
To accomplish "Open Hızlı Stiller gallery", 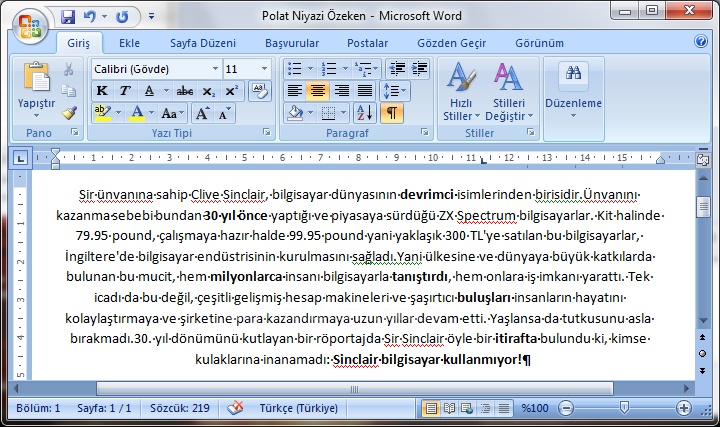I will 461,92.
